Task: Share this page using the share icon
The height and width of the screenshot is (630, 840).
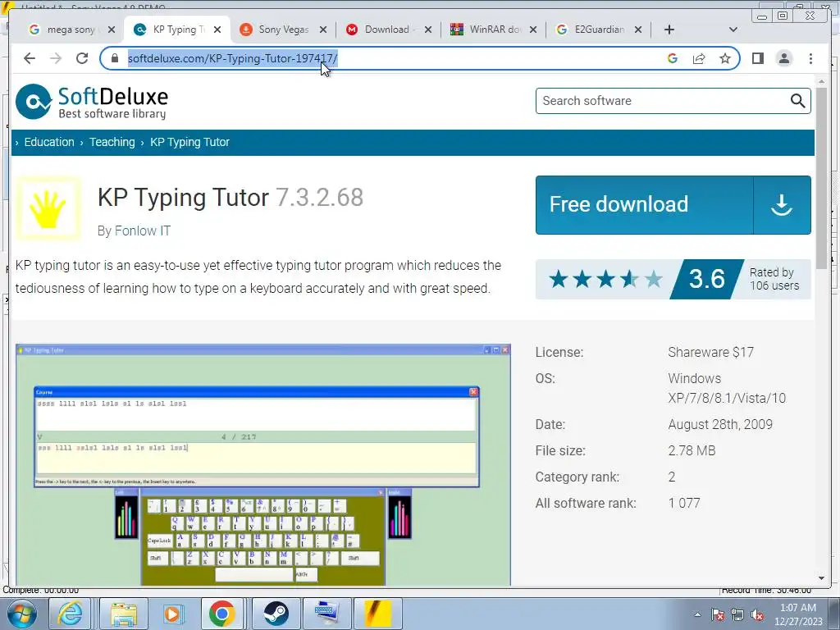Action: (x=699, y=58)
